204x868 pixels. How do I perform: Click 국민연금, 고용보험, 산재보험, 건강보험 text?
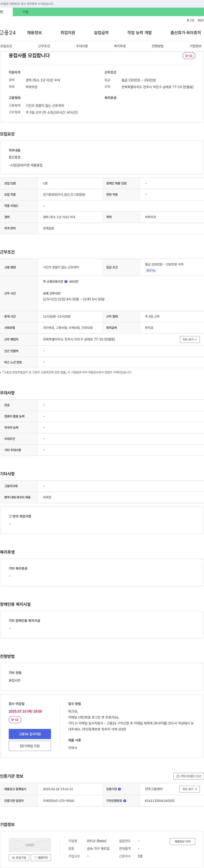[68, 328]
